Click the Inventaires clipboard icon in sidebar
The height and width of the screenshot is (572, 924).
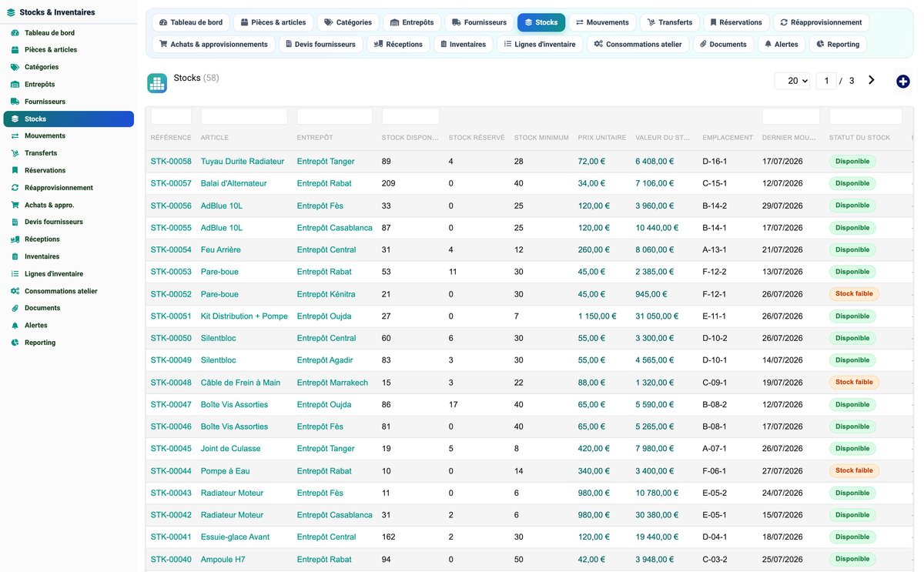[x=15, y=256]
